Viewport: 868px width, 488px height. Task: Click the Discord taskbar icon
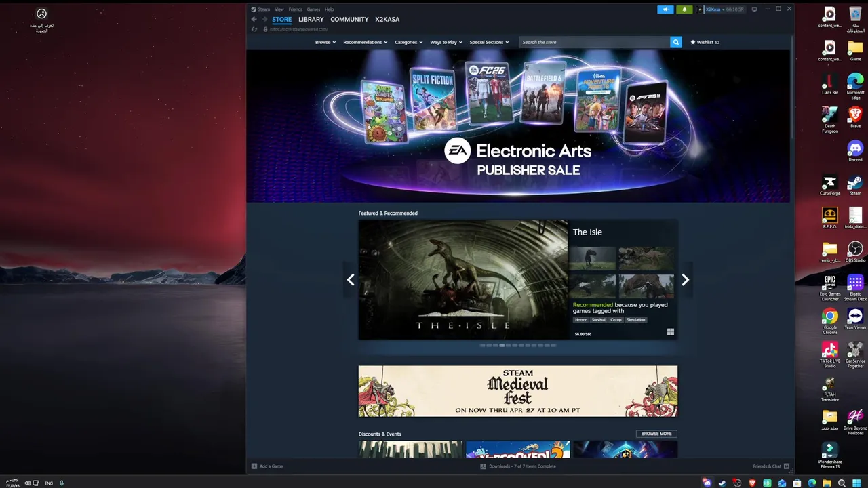tap(707, 483)
